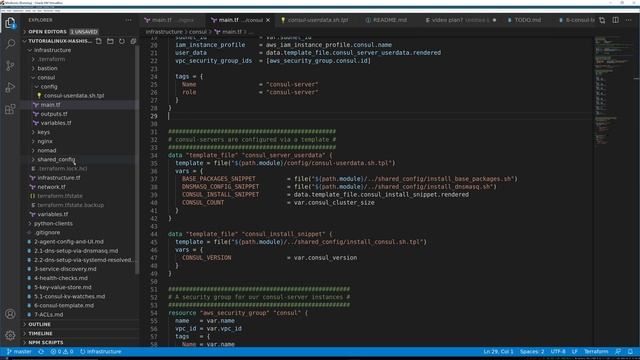Expand the shared_config folder
This screenshot has height=360, width=640.
(80, 159)
